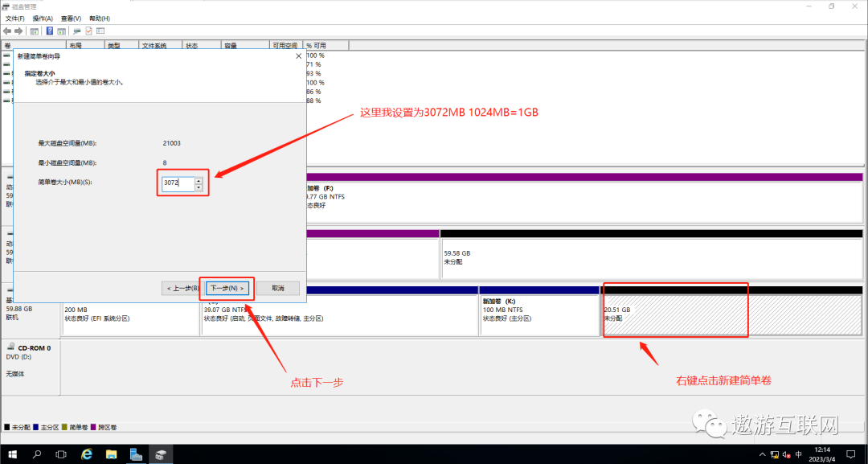Click the 最大磁盘空间量 value 21003

(x=172, y=143)
